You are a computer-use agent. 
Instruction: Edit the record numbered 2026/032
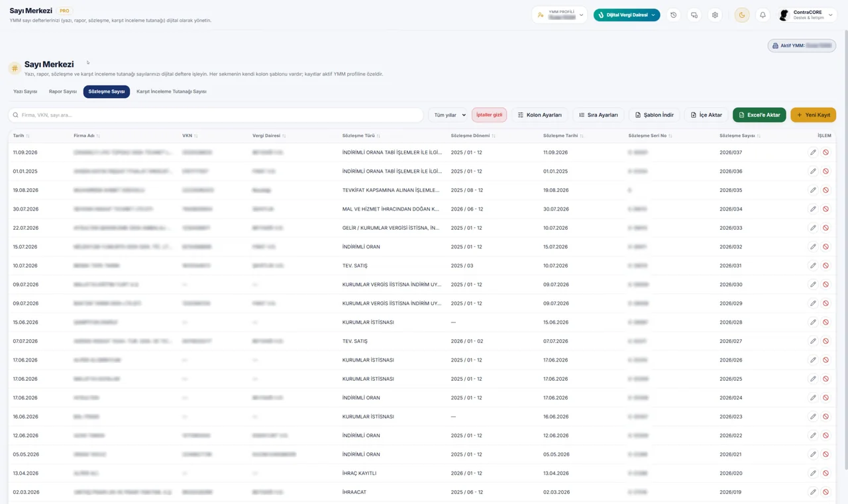(x=813, y=247)
